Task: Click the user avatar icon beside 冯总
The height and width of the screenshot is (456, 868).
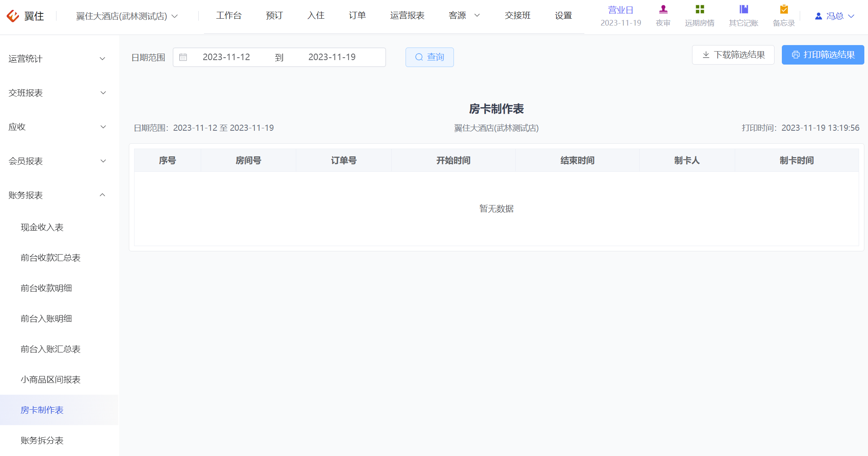Action: 818,16
